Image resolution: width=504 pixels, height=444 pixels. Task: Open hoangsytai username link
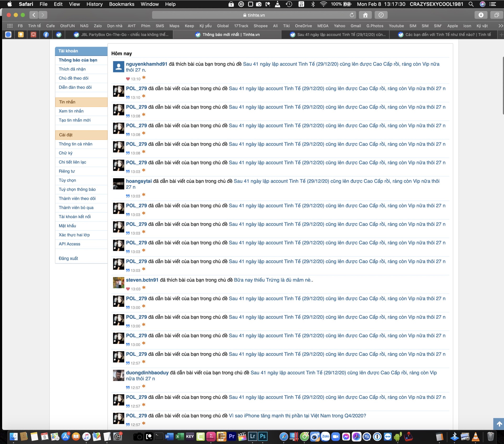139,181
